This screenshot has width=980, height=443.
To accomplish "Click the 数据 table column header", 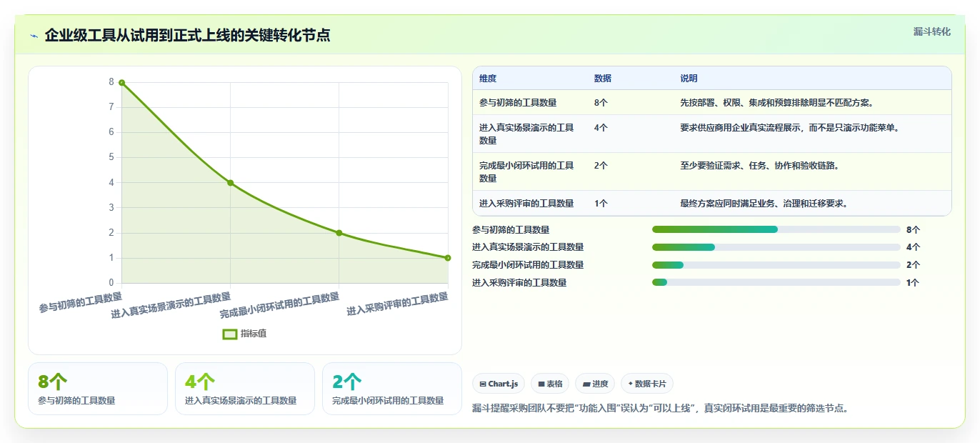I will tap(603, 79).
